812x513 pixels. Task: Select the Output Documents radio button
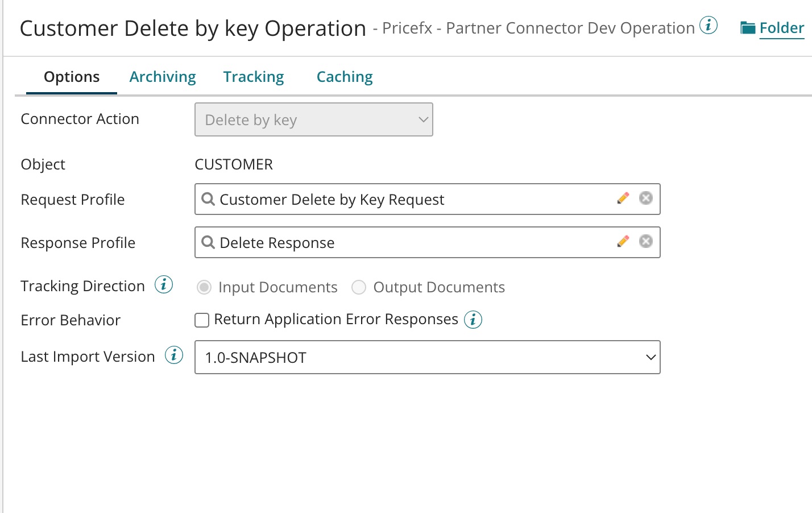(x=359, y=288)
